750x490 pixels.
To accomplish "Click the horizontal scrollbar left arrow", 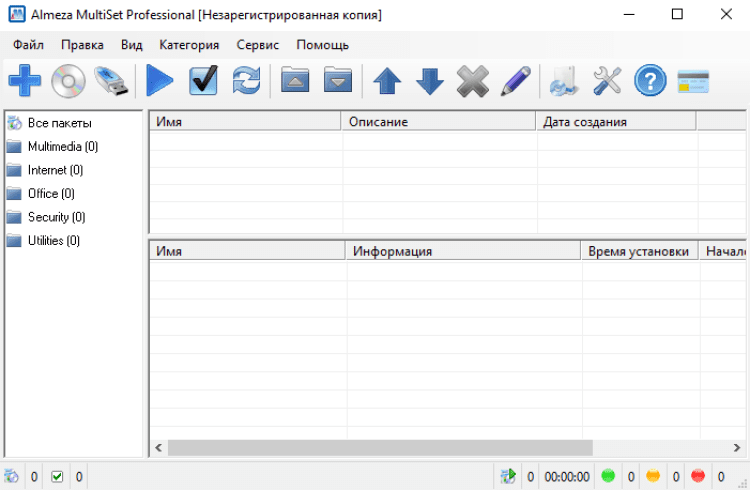I will 158,448.
